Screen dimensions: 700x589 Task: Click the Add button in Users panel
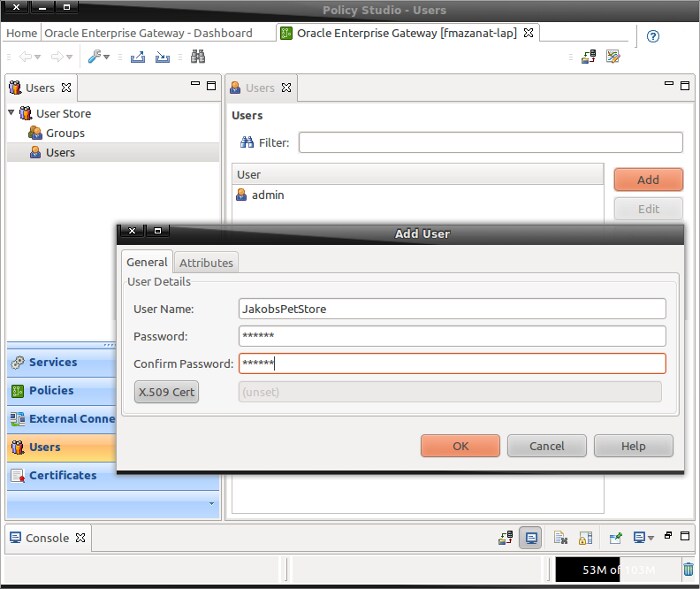click(648, 180)
